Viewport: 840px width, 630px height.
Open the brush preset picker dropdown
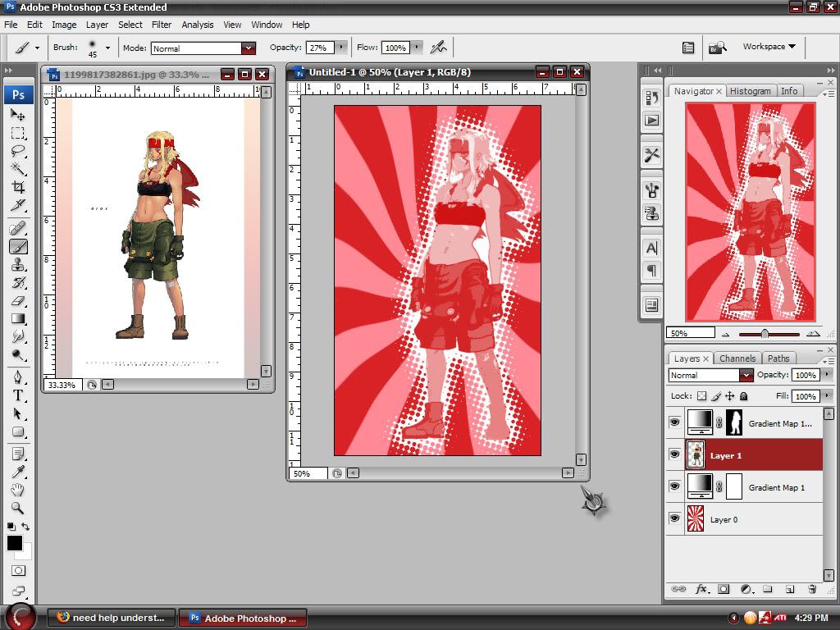click(107, 48)
